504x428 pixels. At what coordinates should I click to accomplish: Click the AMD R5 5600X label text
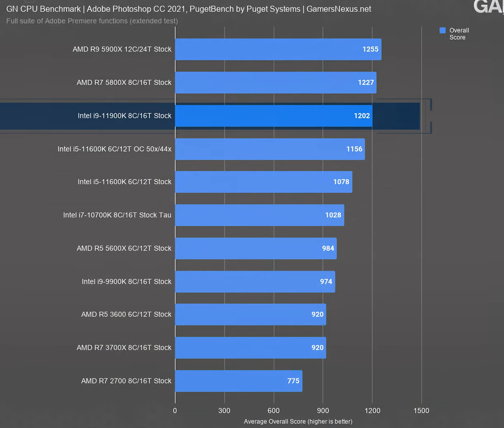pos(124,248)
